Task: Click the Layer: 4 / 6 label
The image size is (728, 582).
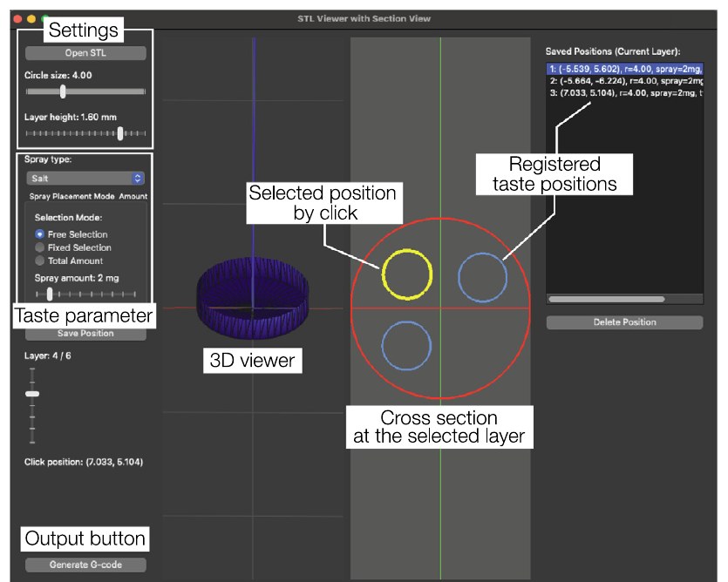Action: click(x=47, y=356)
